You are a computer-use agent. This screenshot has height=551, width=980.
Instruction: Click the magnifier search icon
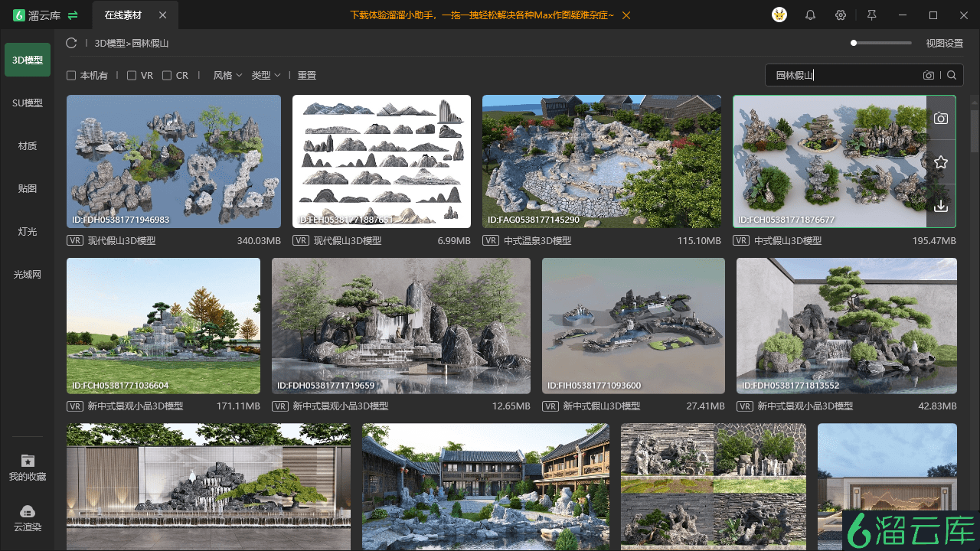click(952, 75)
